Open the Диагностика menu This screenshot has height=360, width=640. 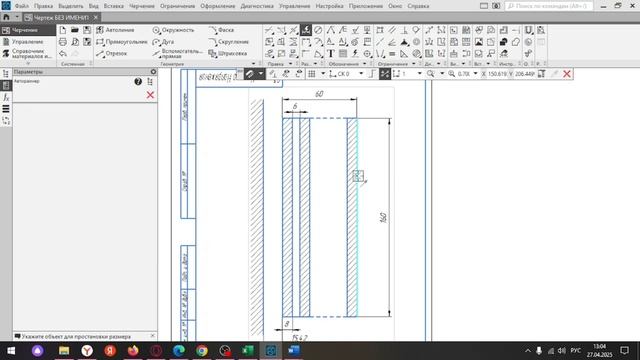tap(257, 6)
